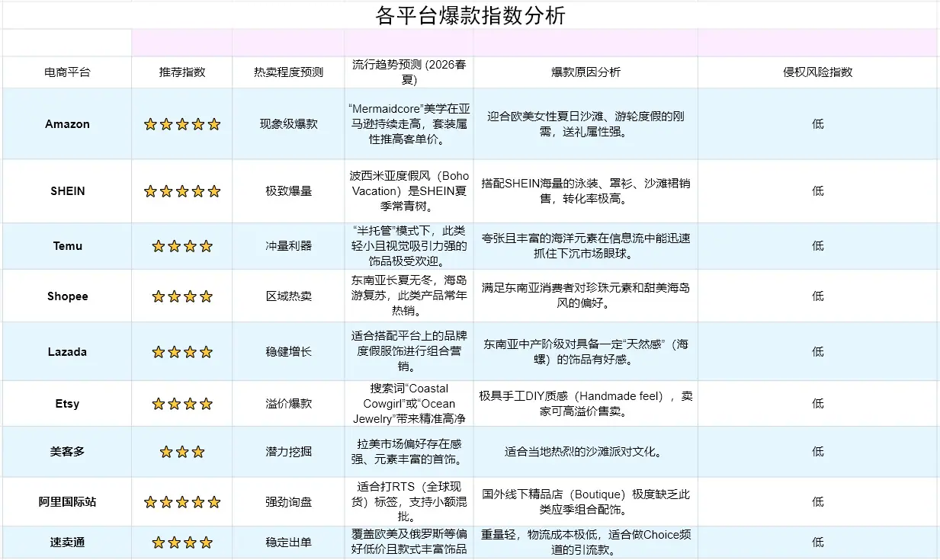940x560 pixels.
Task: Select the 低 risk cell in 美客多 row
Action: pos(818,452)
